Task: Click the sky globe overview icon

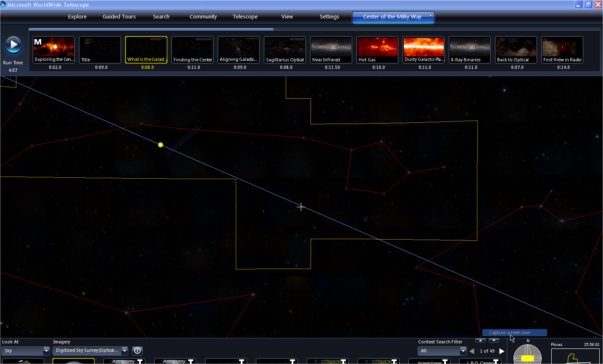Action: (x=528, y=354)
